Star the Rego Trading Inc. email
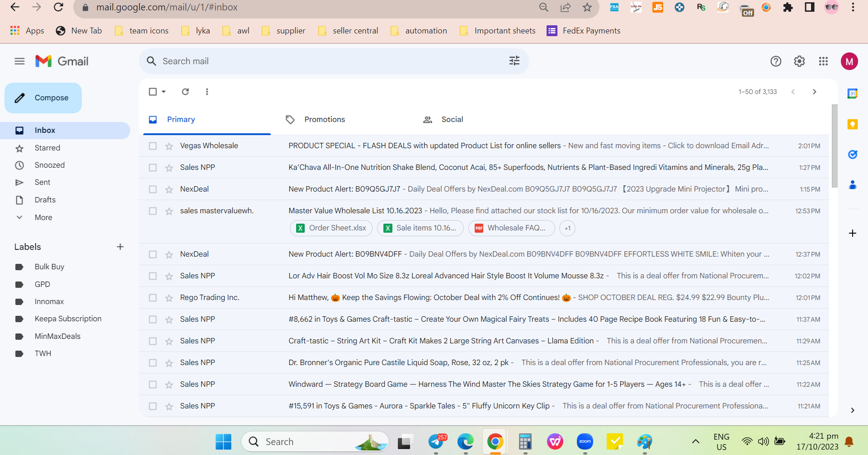Image resolution: width=868 pixels, height=455 pixels. 169,298
